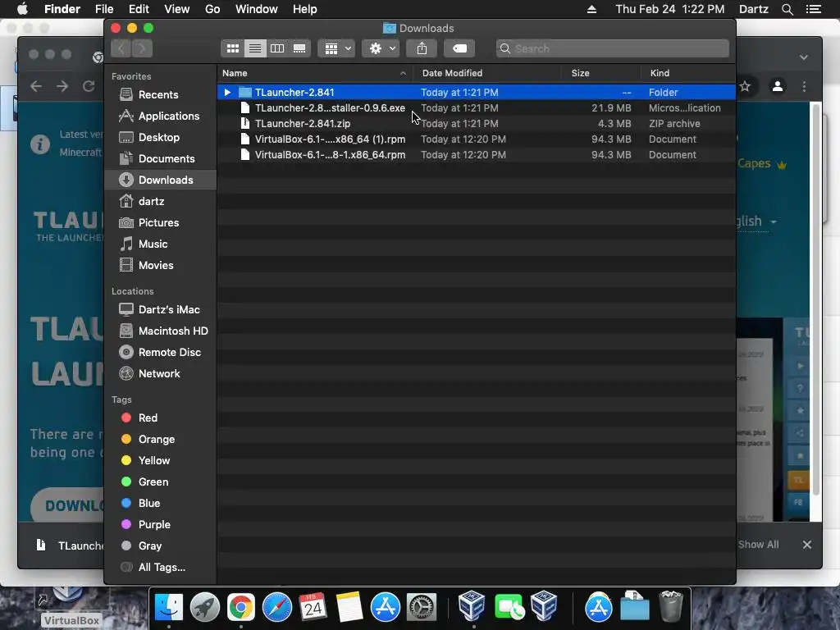Expand the TLauncher-2.841 folder triangle
Image resolution: width=840 pixels, height=630 pixels.
click(227, 92)
